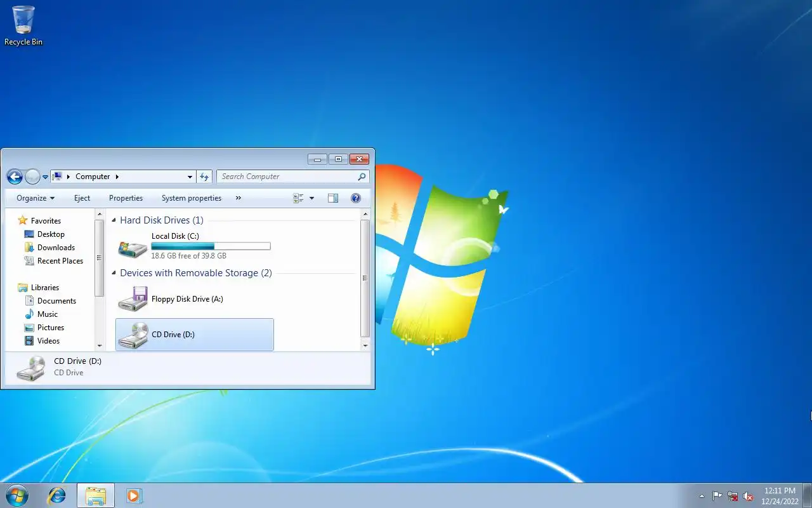Refresh the Computer folder view
This screenshot has width=812, height=508.
(x=204, y=177)
